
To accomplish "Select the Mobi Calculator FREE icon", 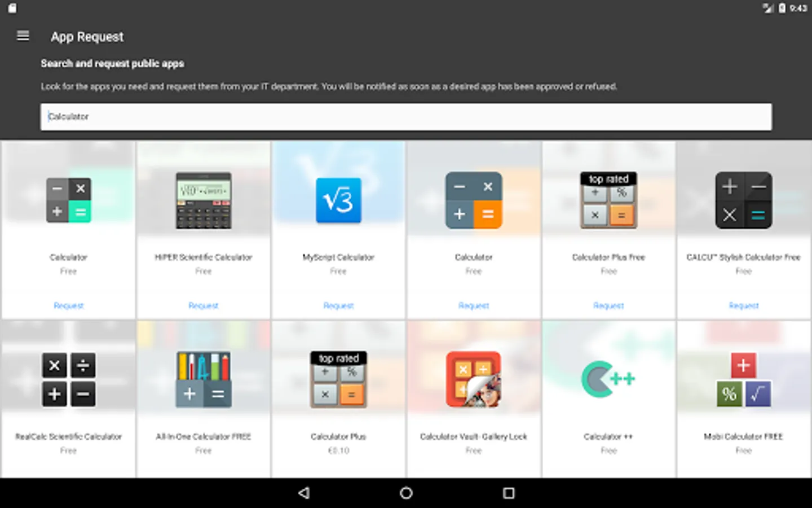I will 744,380.
